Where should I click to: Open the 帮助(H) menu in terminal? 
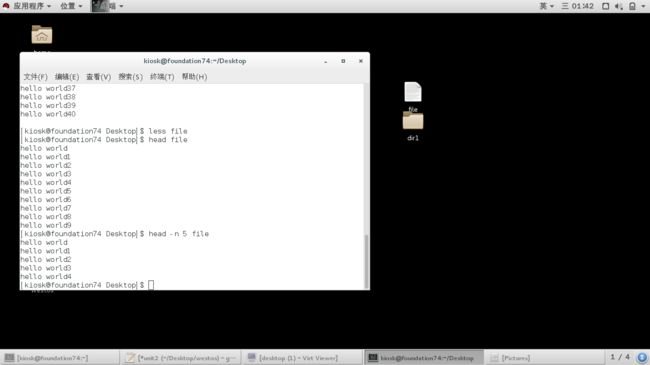coord(194,77)
